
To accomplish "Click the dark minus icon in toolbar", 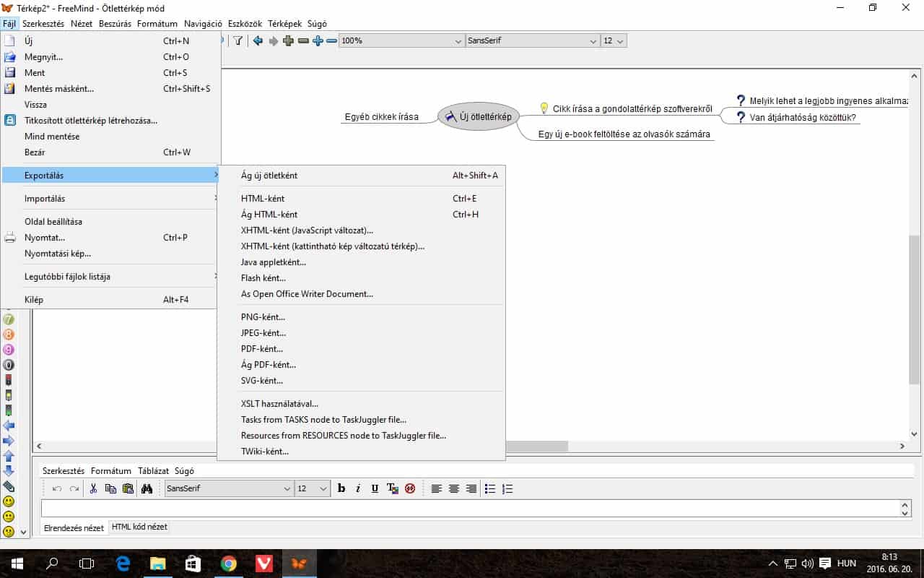I will tap(303, 41).
